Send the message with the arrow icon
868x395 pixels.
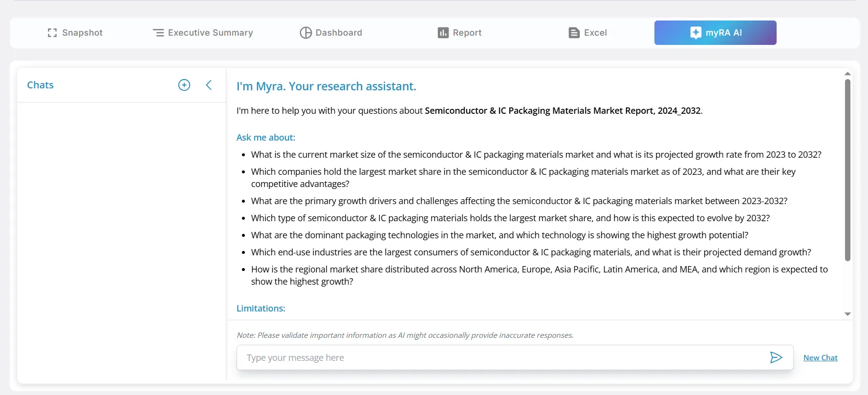coord(776,357)
